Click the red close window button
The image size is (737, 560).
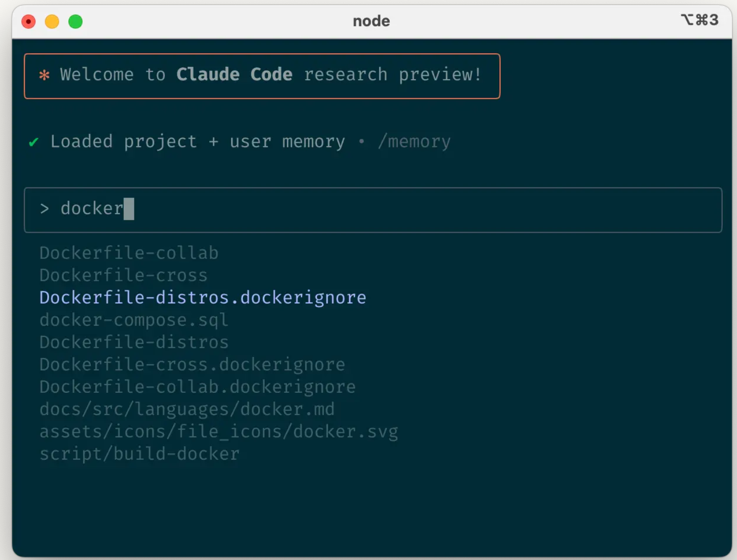[x=28, y=22]
